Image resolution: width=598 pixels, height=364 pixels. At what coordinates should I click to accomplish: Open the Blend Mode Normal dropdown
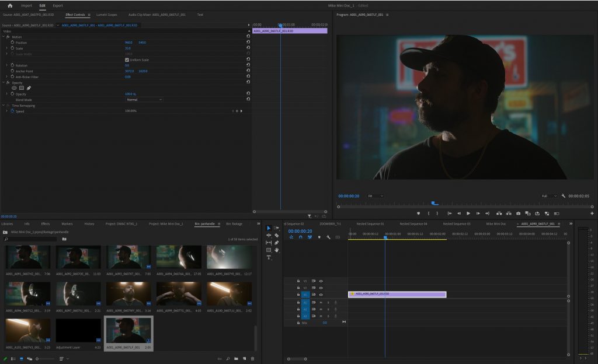[144, 100]
